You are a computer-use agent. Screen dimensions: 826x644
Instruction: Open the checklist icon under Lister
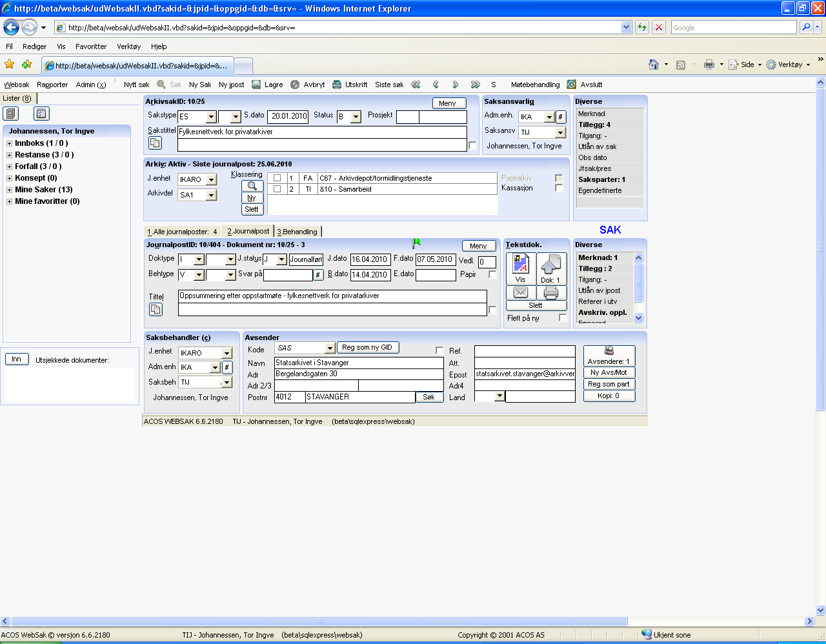point(41,114)
